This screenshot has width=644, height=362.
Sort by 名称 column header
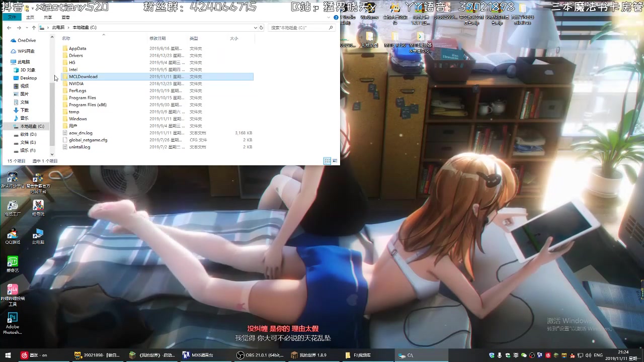pos(66,39)
